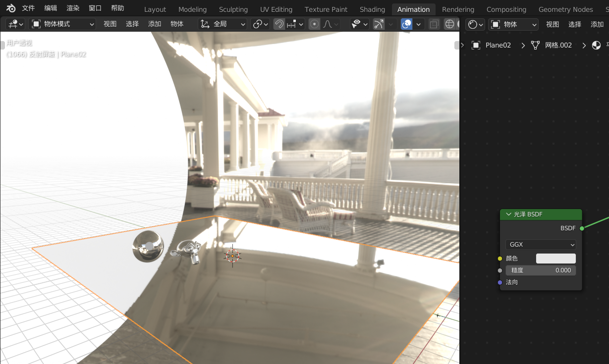Click the 法向 normal input socket
The image size is (609, 364).
[500, 282]
